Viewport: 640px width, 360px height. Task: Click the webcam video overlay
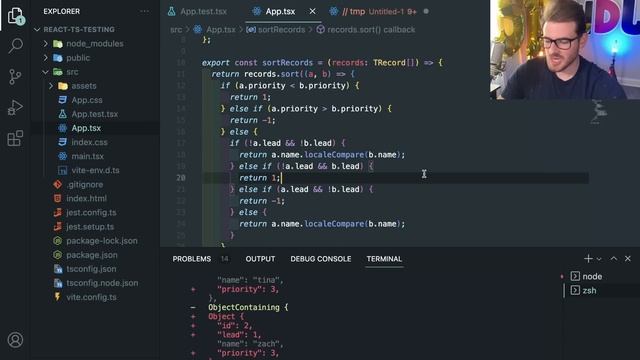[565, 49]
